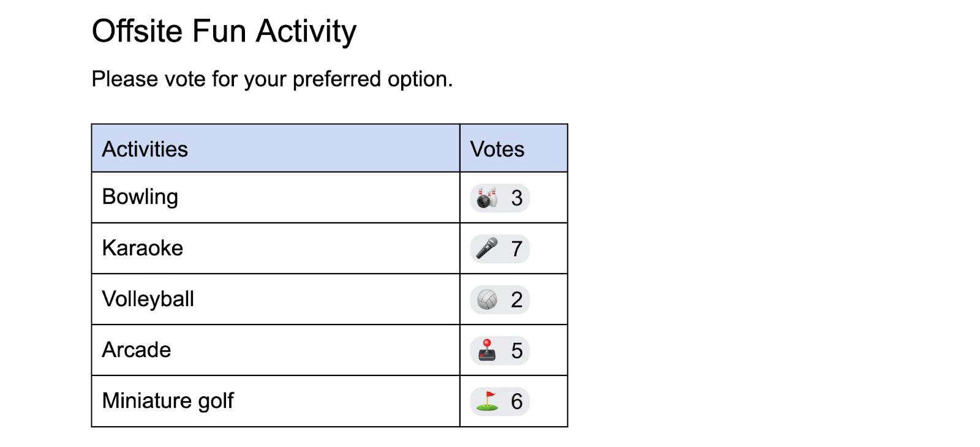Image resolution: width=980 pixels, height=447 pixels.
Task: Click the number 3 in Bowling's vote chip
Action: (516, 198)
